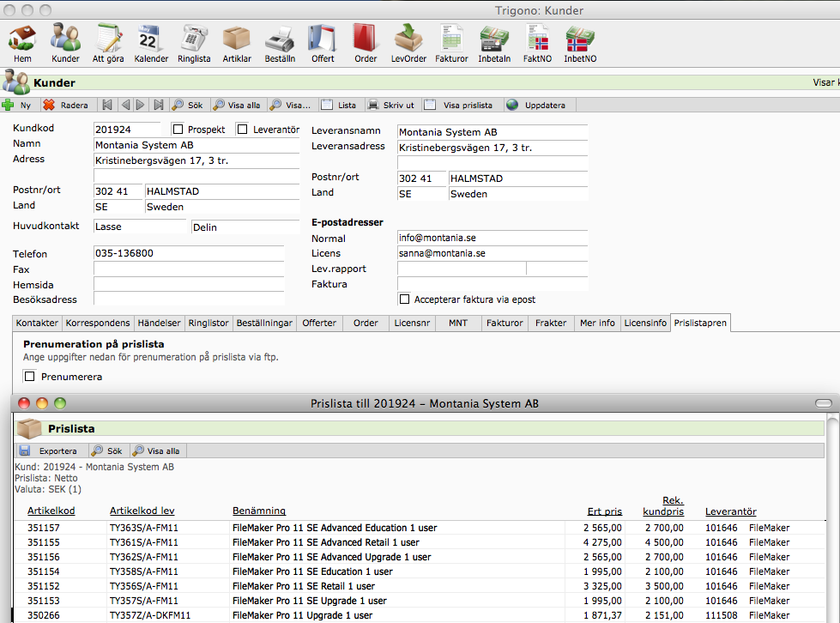Open the Offert quotes module

point(323,44)
